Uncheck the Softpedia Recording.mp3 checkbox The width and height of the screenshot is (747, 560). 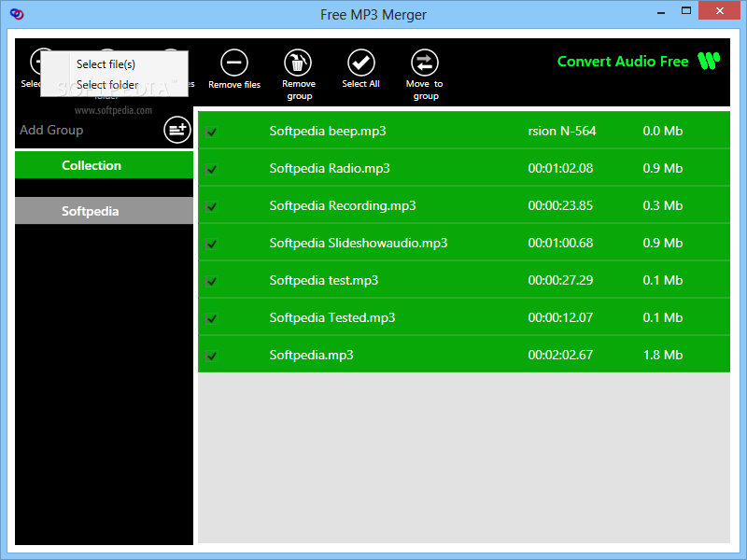point(212,206)
